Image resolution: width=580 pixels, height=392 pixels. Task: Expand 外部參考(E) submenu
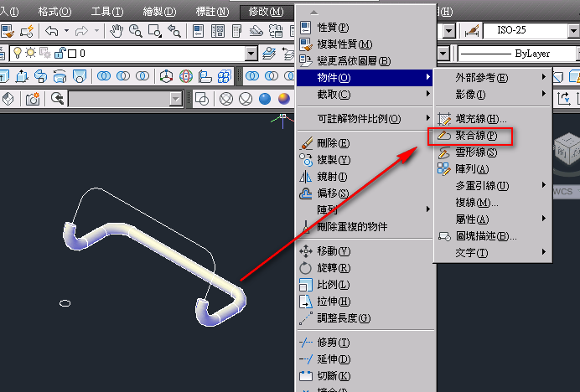[493, 78]
